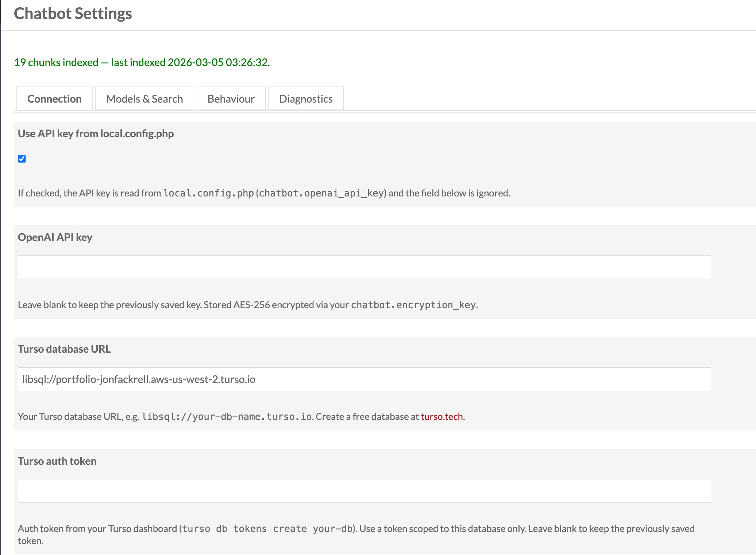Click the chatbot.encryption_key code text
Screen dimensions: 756x555
click(x=413, y=305)
